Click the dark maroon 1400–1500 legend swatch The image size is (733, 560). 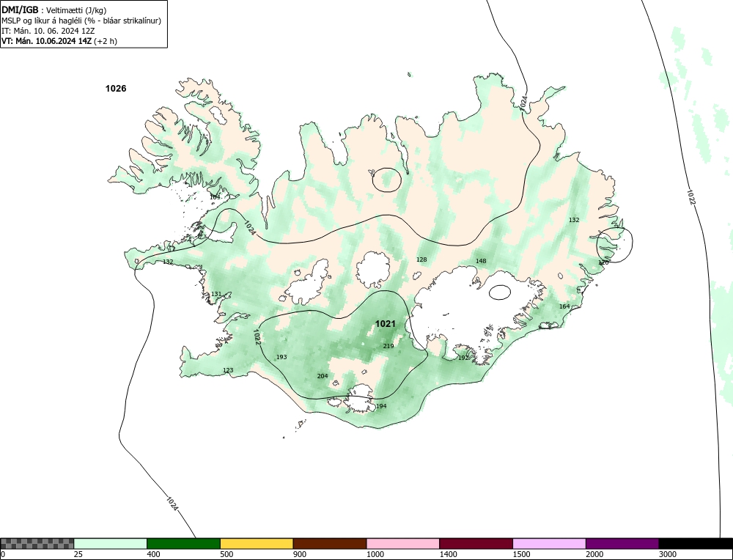click(476, 544)
